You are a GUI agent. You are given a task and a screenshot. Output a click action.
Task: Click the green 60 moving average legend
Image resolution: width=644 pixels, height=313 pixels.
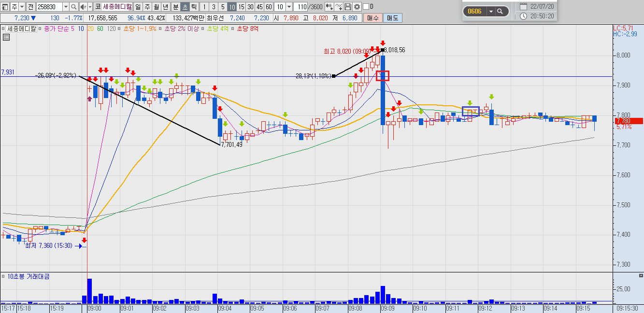click(x=100, y=28)
